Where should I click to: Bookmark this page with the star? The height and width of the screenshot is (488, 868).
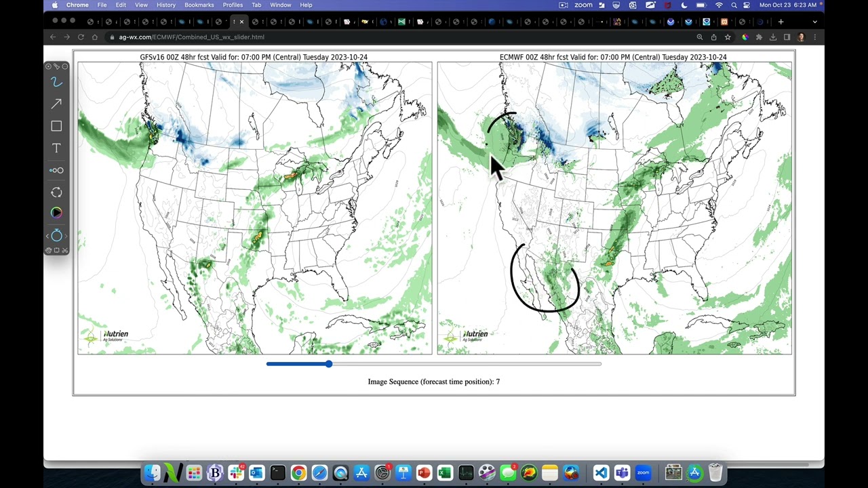(x=728, y=37)
